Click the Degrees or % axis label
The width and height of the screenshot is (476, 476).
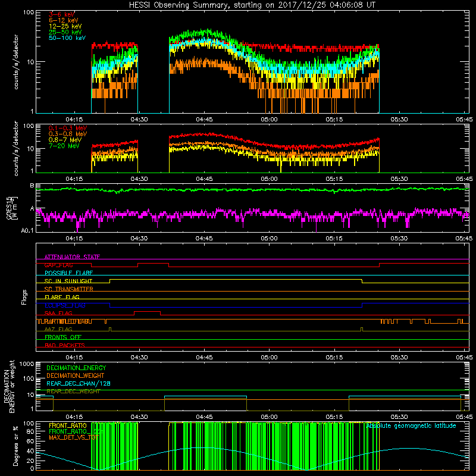tap(15, 446)
